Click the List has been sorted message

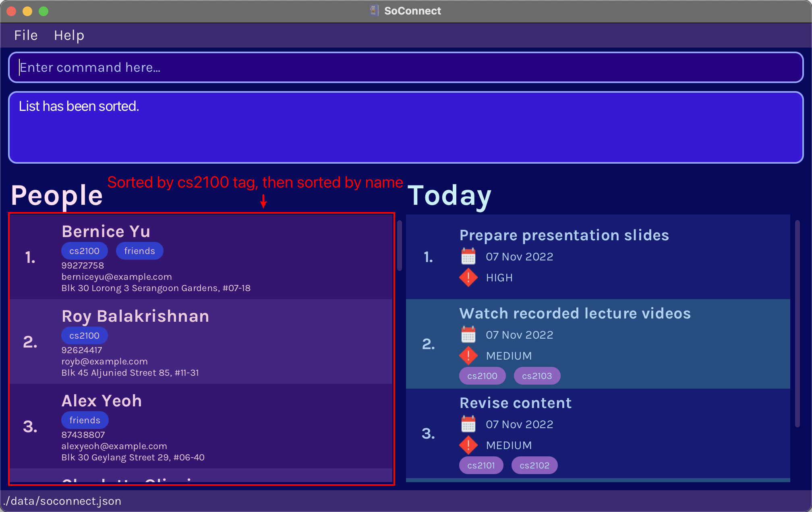pos(79,106)
